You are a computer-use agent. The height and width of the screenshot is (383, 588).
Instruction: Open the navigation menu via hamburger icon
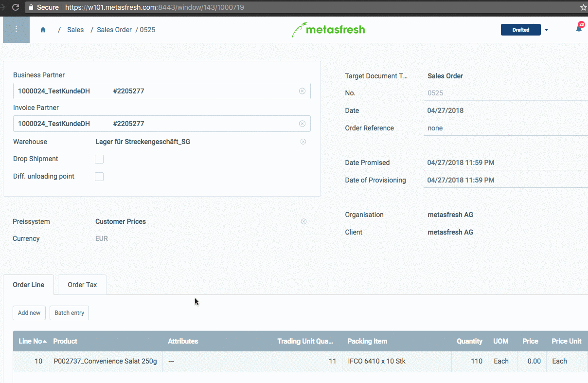tap(16, 29)
